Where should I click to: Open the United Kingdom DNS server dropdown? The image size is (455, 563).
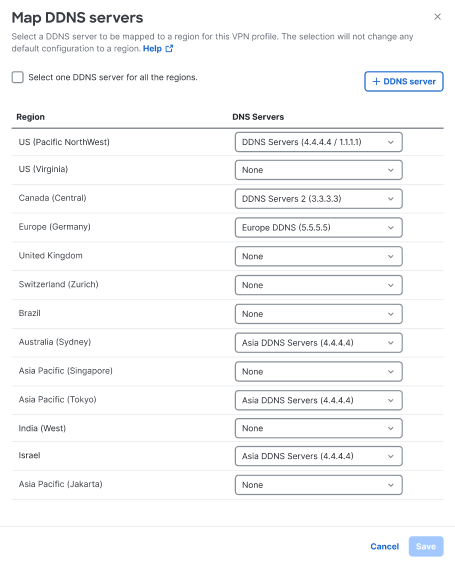(x=319, y=256)
